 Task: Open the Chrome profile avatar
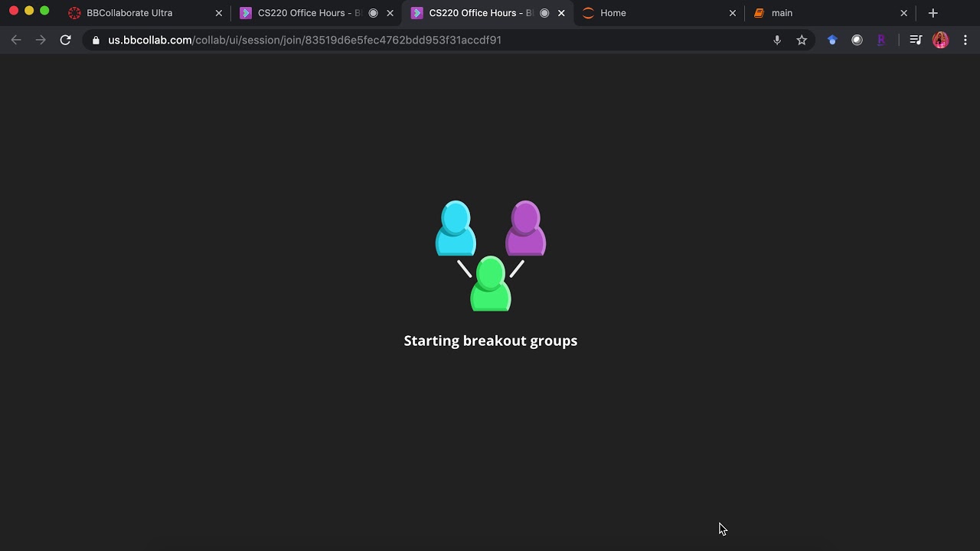click(x=940, y=40)
